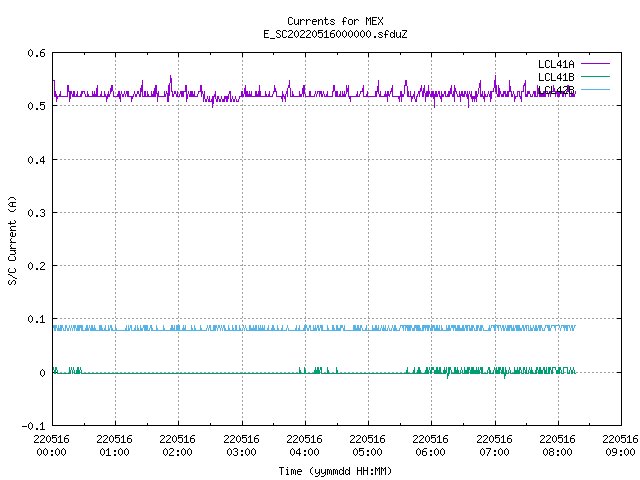Click the x-axis tick 220516 09:00
The image size is (640, 480).
pyautogui.click(x=620, y=446)
